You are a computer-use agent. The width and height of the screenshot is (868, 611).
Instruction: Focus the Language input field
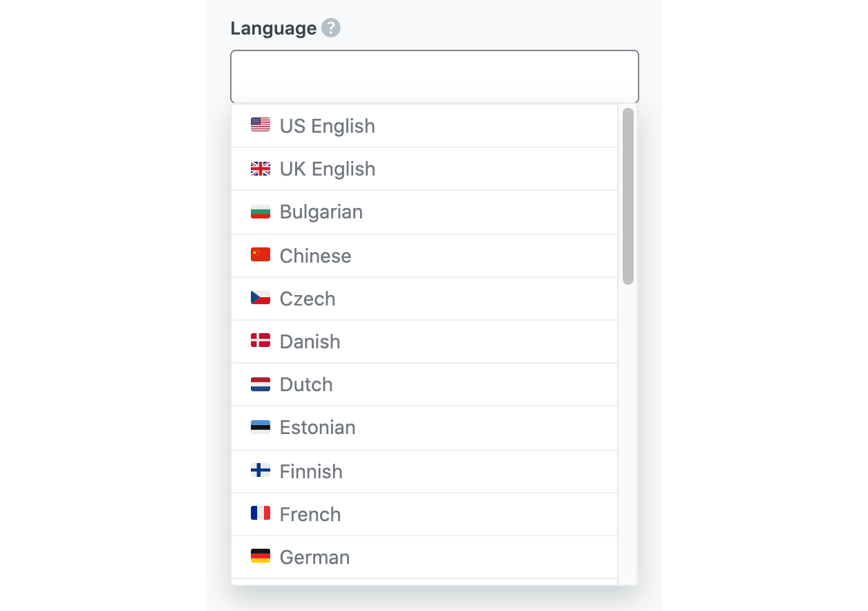click(435, 77)
